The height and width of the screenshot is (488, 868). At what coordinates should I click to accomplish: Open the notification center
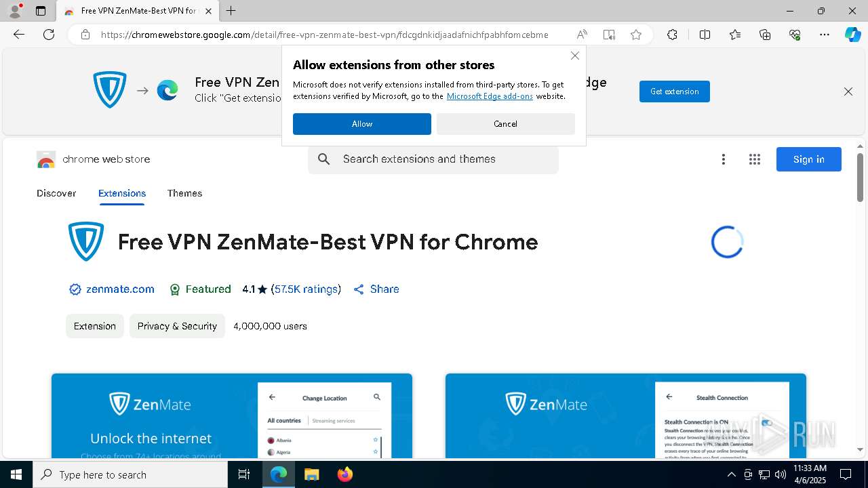point(846,474)
